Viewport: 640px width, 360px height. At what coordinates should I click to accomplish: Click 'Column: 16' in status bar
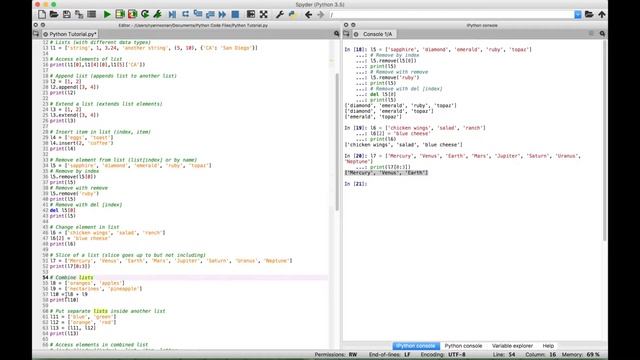coord(540,355)
